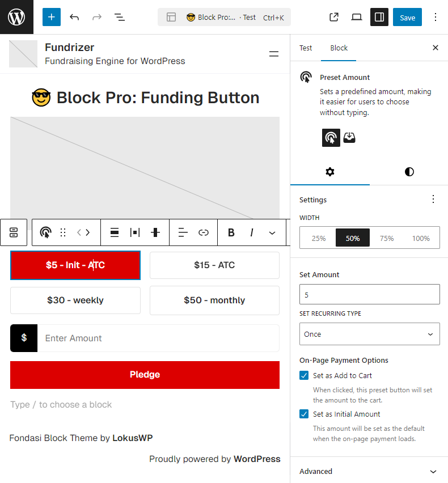Toggle the settings sidebar panel icon
The width and height of the screenshot is (448, 483).
point(379,17)
